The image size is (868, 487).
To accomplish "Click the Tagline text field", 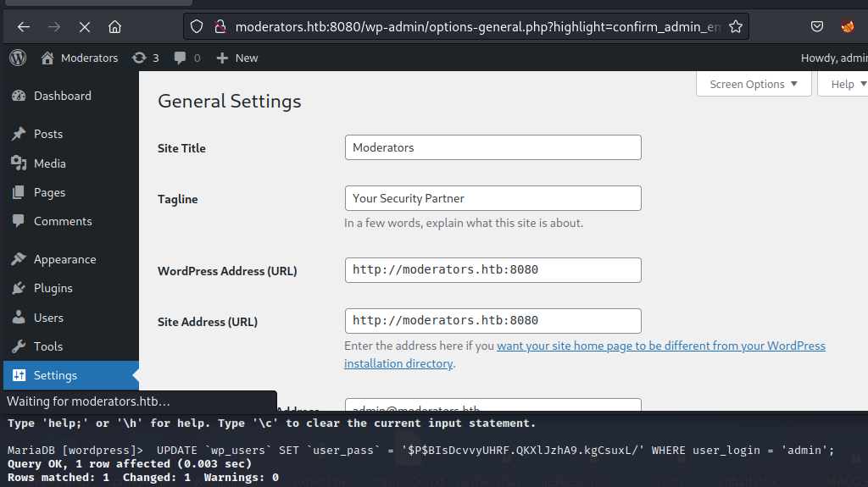I will pyautogui.click(x=492, y=198).
